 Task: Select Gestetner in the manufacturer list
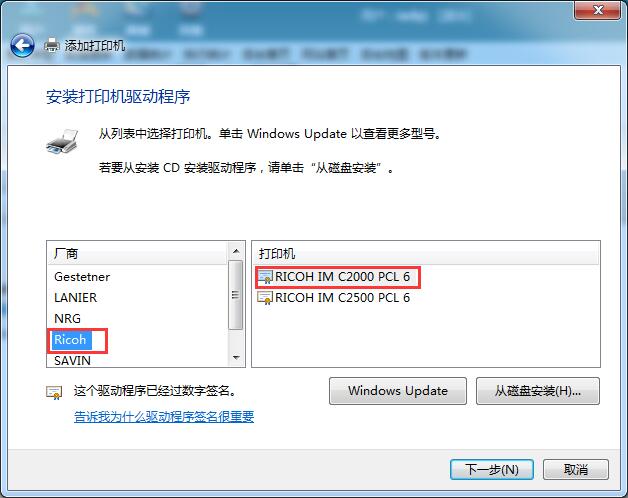click(x=82, y=277)
